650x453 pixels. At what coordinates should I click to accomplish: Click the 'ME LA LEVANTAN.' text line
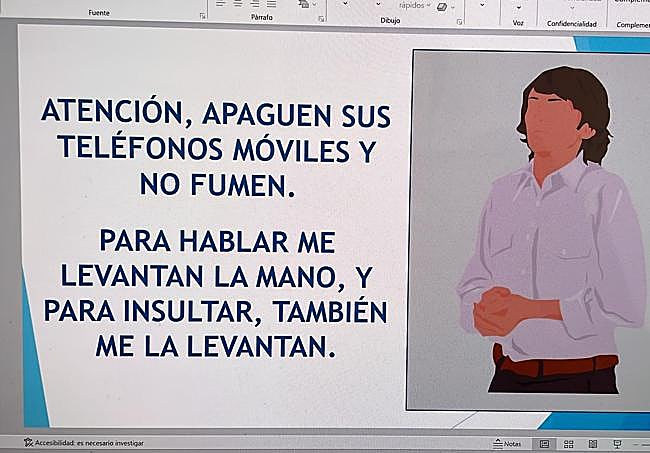click(216, 346)
